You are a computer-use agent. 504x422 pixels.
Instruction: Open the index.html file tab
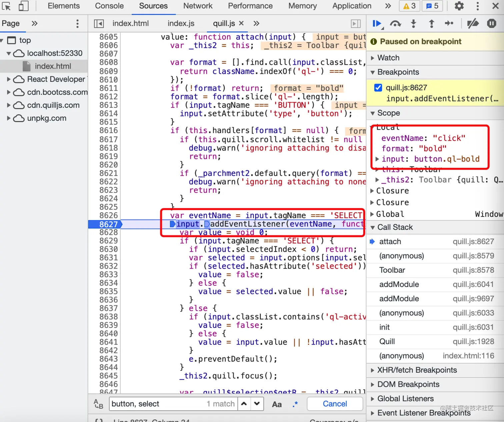131,23
